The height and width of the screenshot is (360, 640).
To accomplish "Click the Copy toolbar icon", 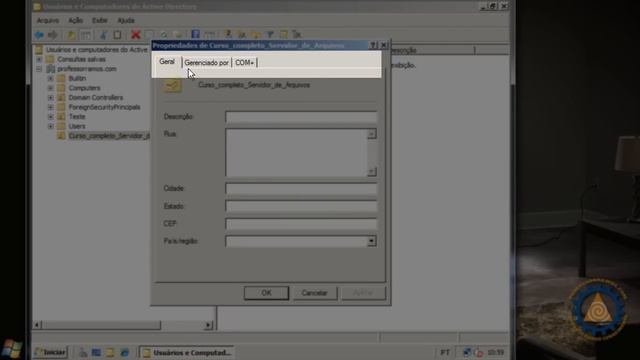I will click(118, 35).
